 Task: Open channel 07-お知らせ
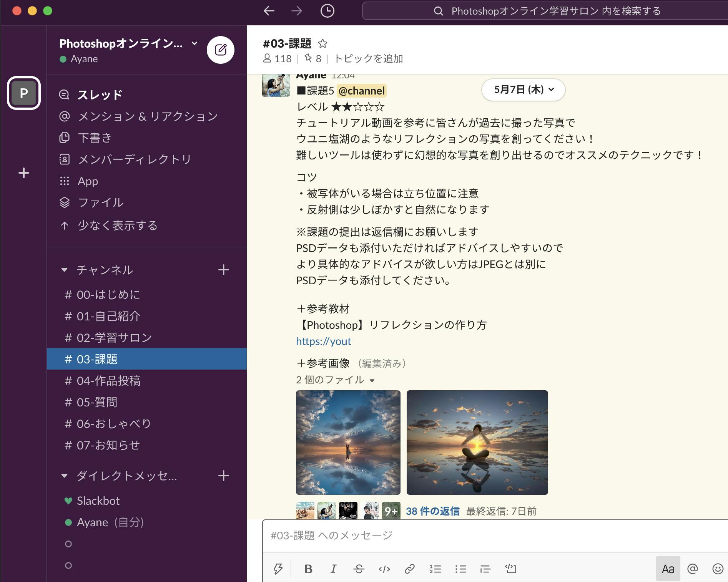146,445
